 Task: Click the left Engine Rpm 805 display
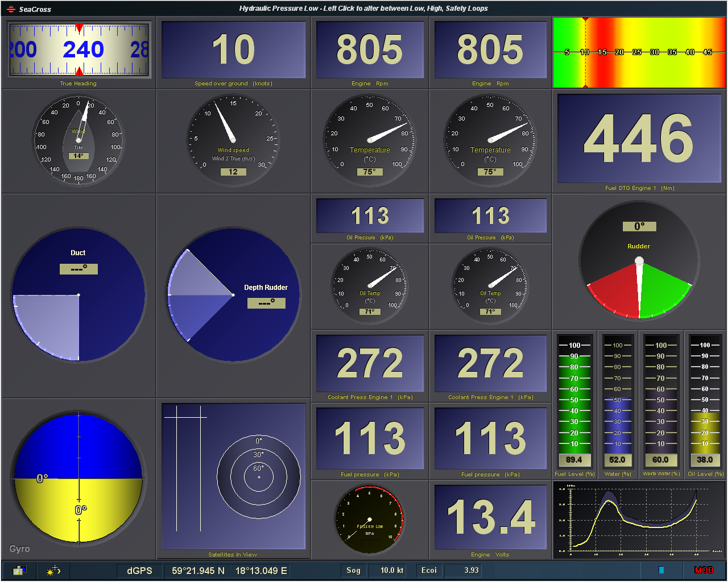(370, 50)
